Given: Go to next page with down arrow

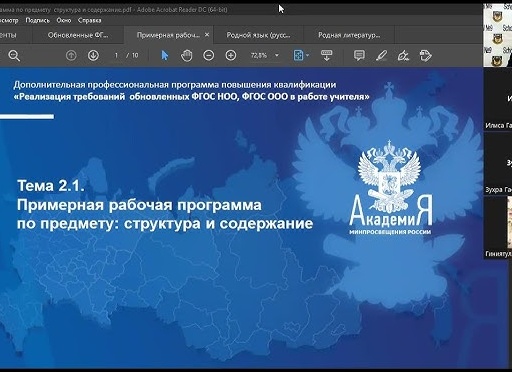Looking at the screenshot, I should [93, 55].
